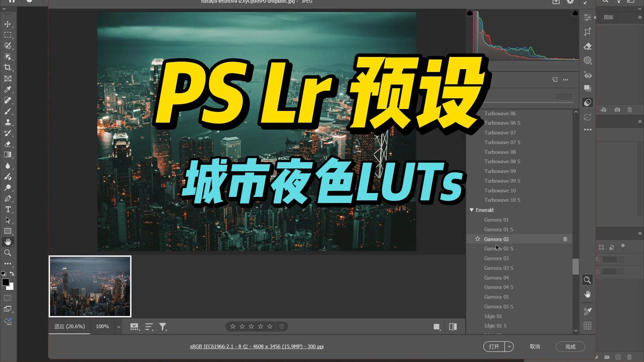Viewport: 644px width, 362px height.
Task: Toggle shadow clipping warning in histogram
Action: (x=470, y=13)
